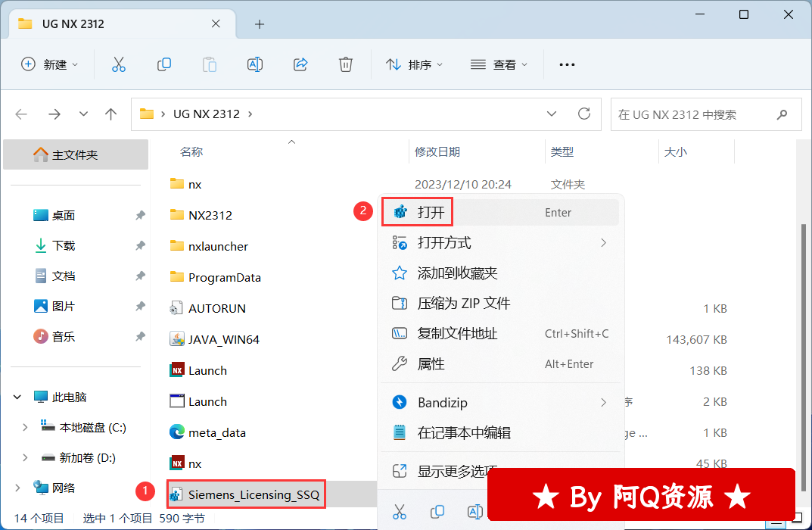This screenshot has height=530, width=812.
Task: Select the nxlauncher folder
Action: click(x=209, y=246)
